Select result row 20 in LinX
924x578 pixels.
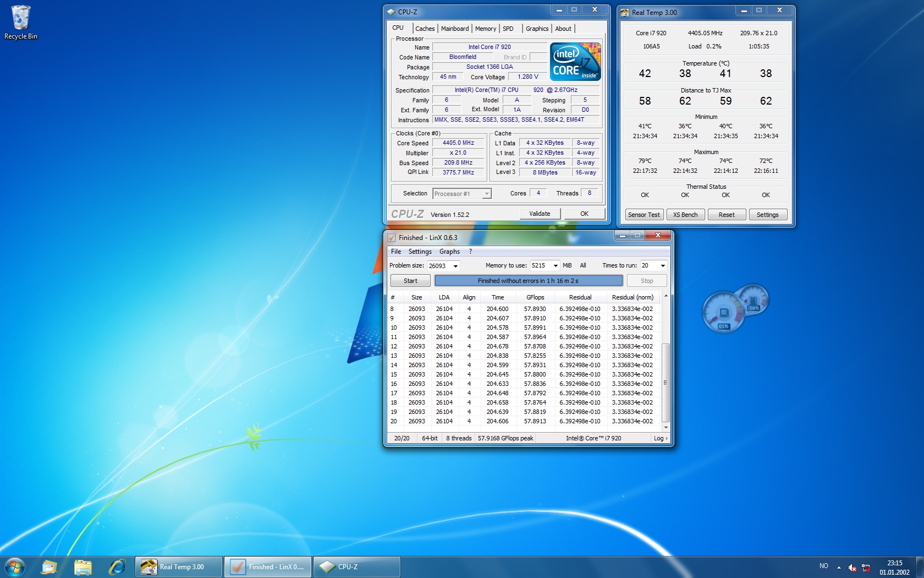click(524, 421)
